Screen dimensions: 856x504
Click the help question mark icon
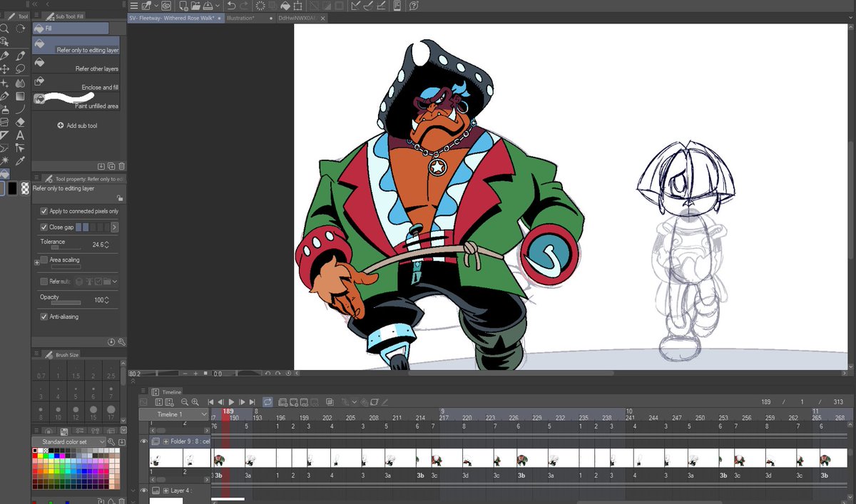tap(414, 6)
